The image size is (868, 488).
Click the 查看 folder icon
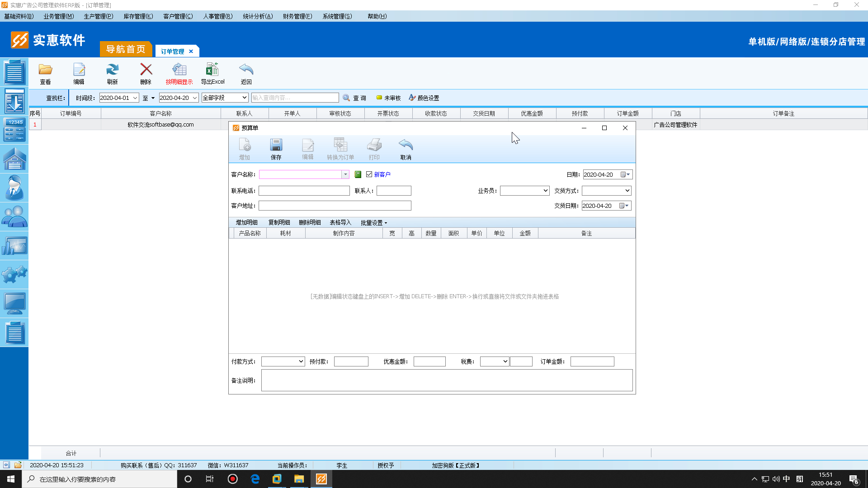click(45, 70)
